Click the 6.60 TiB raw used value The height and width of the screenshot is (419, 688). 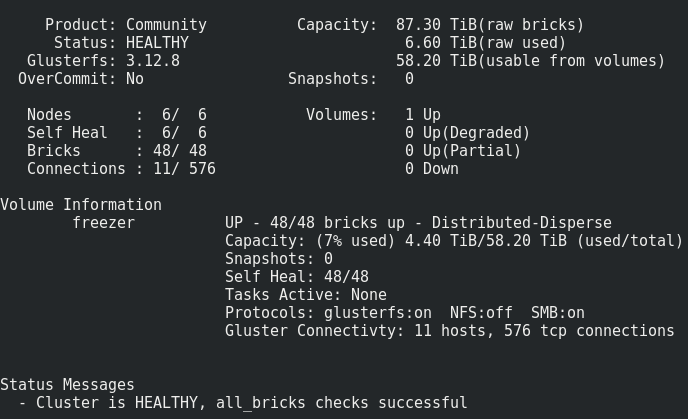(x=485, y=43)
